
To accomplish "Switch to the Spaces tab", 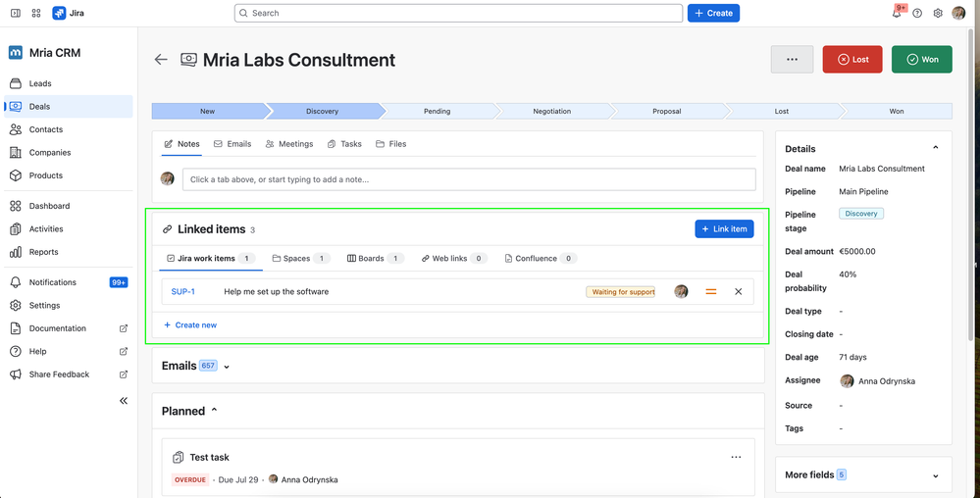I will (301, 258).
